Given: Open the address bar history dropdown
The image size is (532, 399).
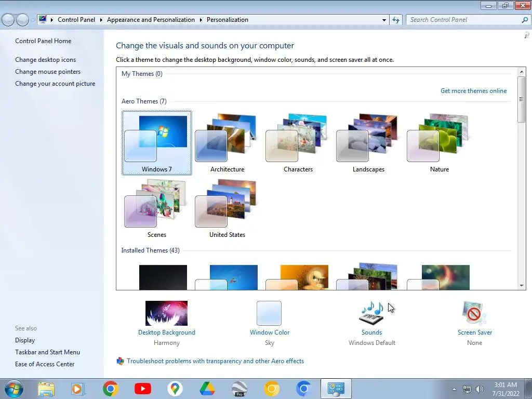Looking at the screenshot, I should [x=384, y=20].
